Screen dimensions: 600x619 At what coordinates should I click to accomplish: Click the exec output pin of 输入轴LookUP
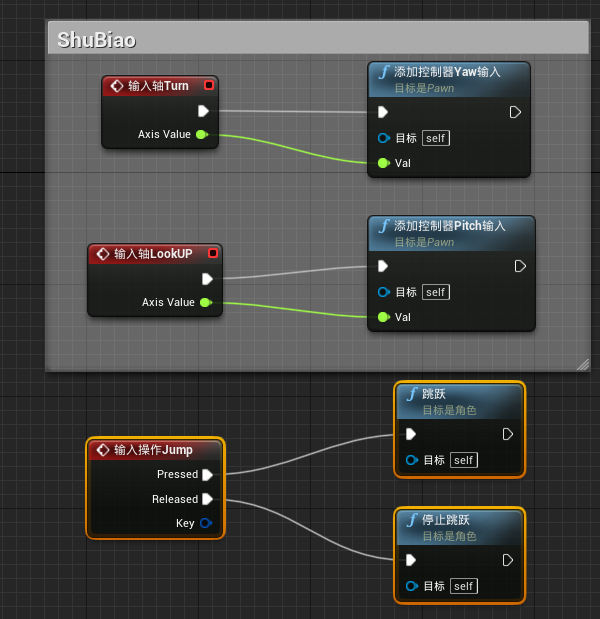click(207, 279)
